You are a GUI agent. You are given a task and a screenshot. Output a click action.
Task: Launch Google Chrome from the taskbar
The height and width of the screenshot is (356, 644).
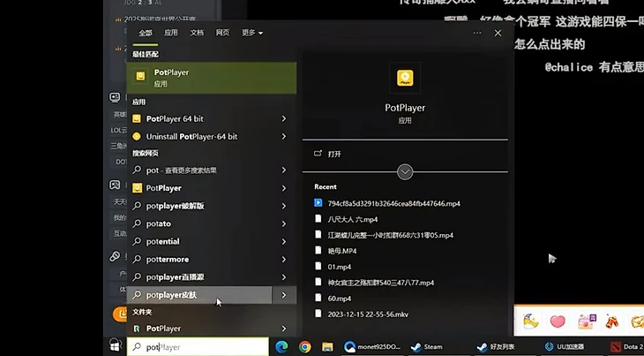tap(304, 347)
